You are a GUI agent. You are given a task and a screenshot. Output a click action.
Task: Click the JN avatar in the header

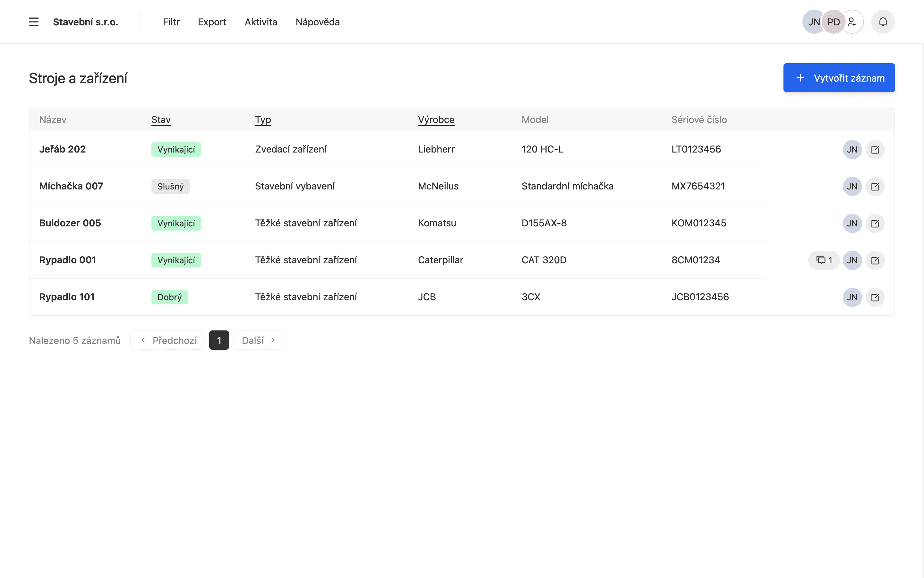tap(813, 22)
